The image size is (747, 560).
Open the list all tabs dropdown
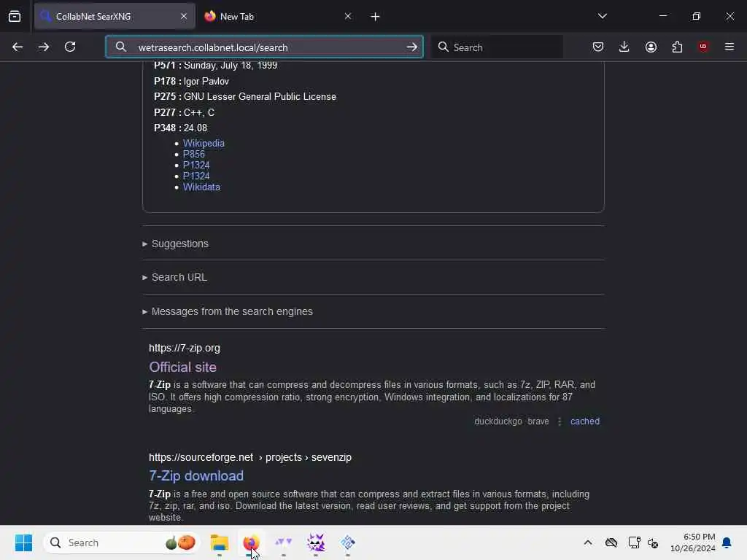pyautogui.click(x=602, y=16)
